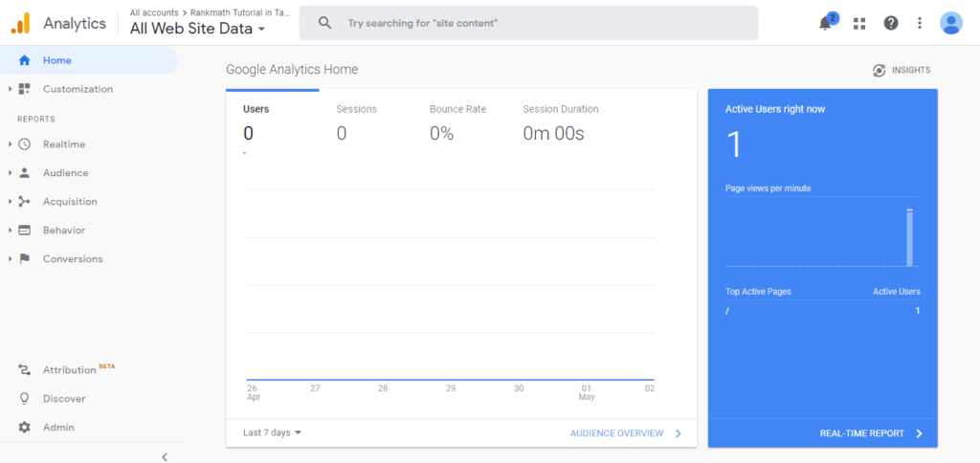Expand the Realtime reports arrow
980x463 pixels.
click(x=11, y=144)
